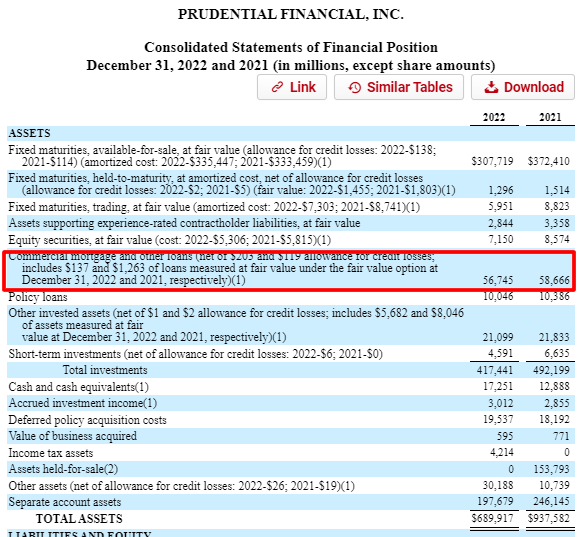Click the 771 business acquired value
The height and width of the screenshot is (537, 580).
point(562,436)
